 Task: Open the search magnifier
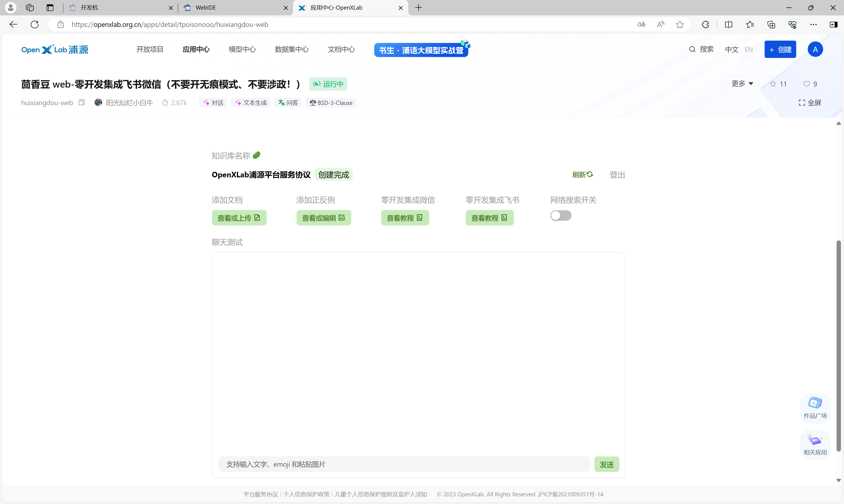coord(692,49)
